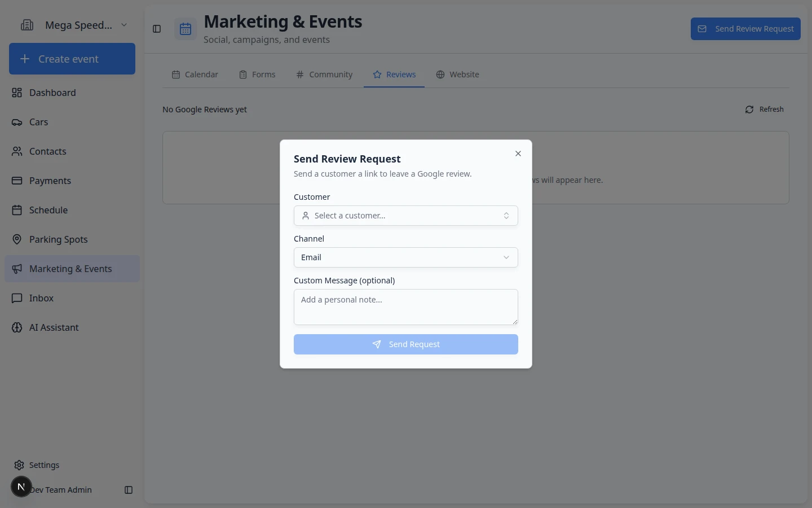Click the header Send Review Request button

(x=745, y=29)
